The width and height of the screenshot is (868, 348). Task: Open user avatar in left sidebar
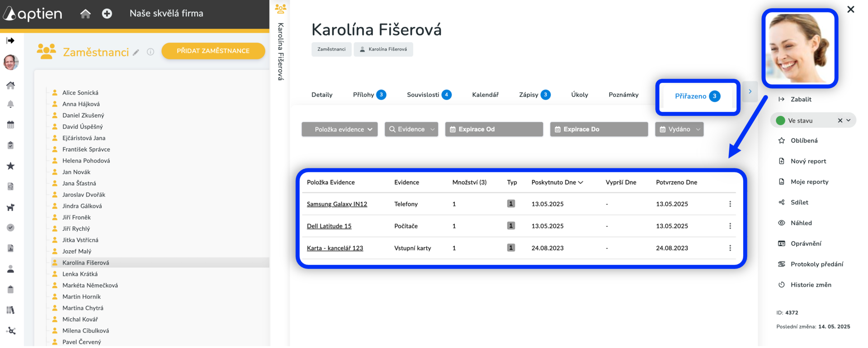(x=11, y=62)
